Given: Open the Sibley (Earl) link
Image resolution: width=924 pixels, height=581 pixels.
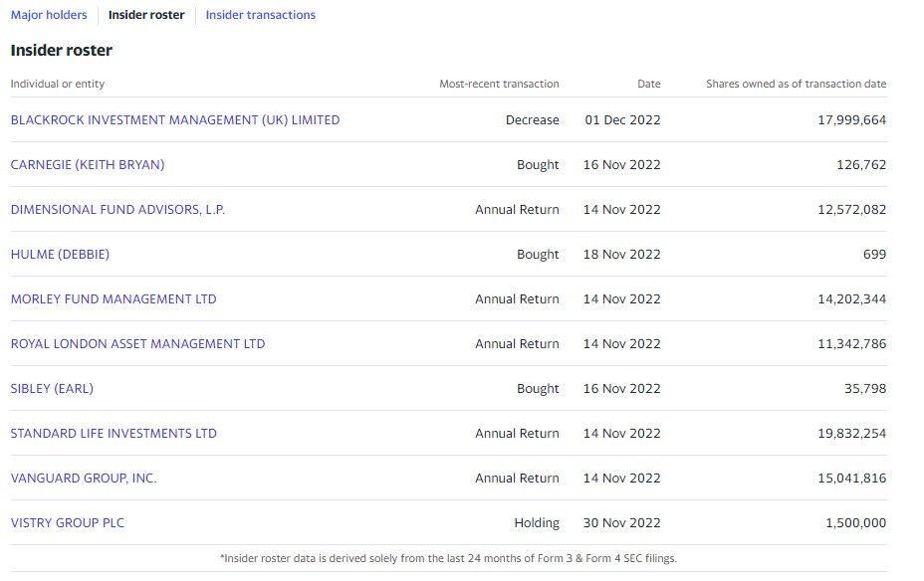Looking at the screenshot, I should tap(52, 389).
